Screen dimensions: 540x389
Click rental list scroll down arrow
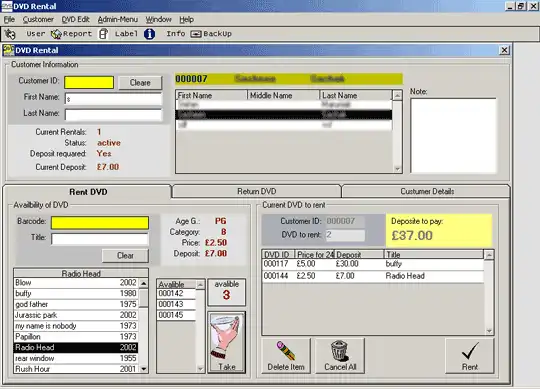point(489,331)
